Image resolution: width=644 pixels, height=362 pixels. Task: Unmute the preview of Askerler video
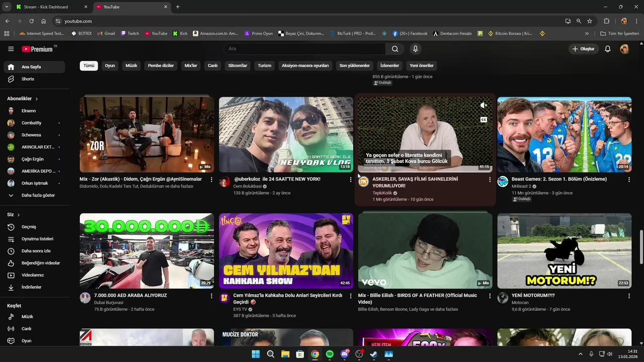coord(484,105)
